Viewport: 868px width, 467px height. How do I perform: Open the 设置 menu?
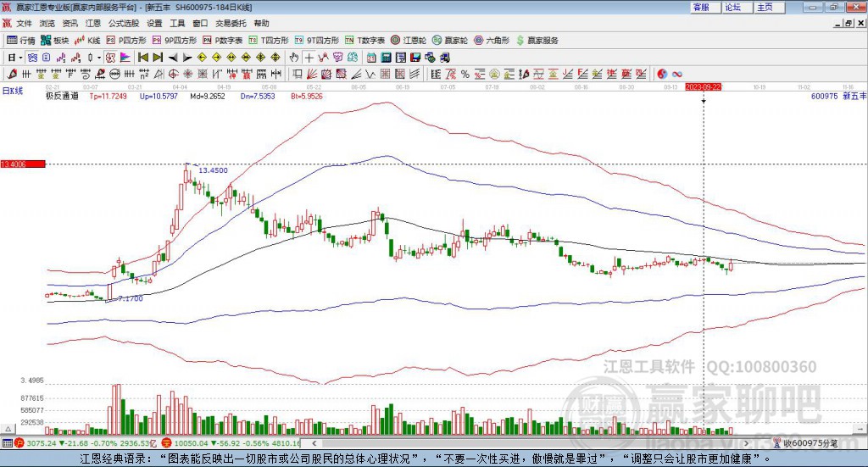click(x=154, y=23)
